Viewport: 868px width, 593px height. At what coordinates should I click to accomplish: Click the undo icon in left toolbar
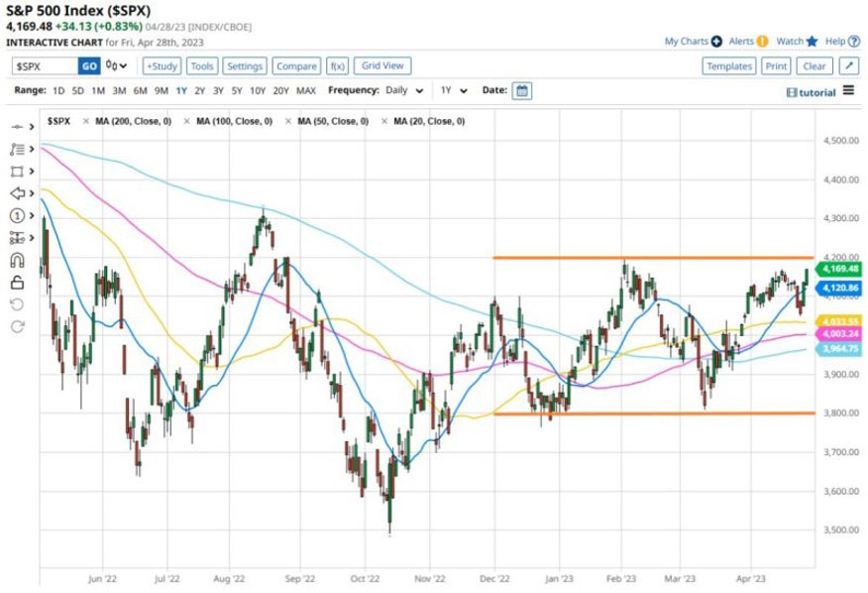(17, 305)
